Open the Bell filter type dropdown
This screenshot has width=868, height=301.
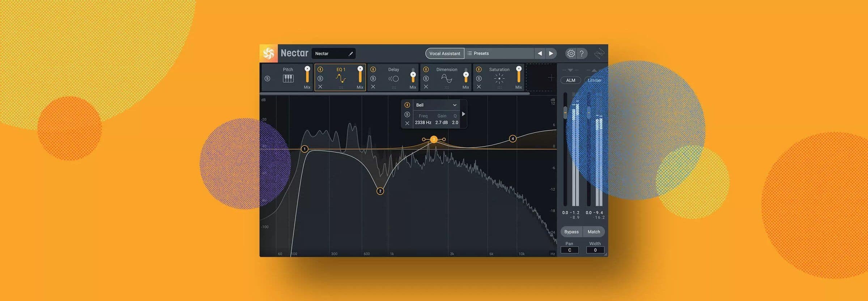(x=436, y=105)
